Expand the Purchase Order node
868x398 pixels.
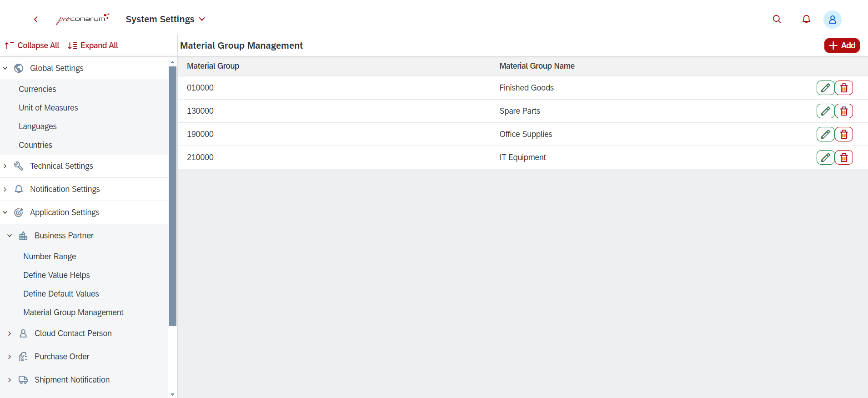tap(10, 357)
